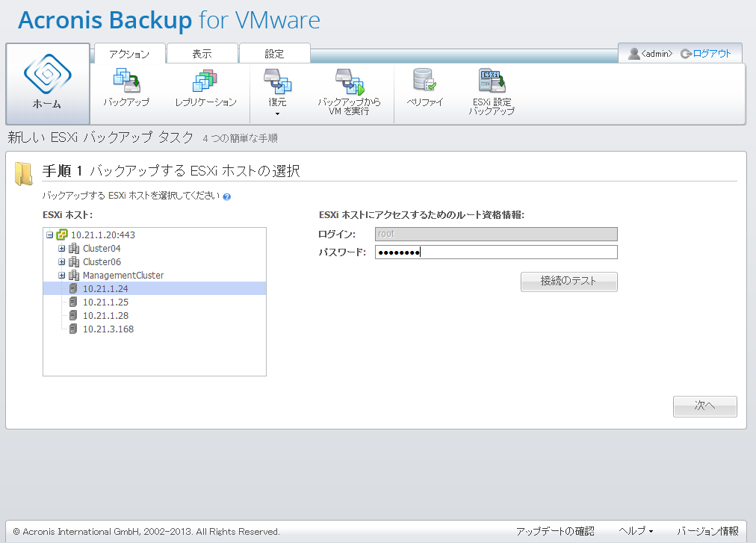Collapse the 10.21.1.20:443 root node
Viewport: 756px width, 543px height.
49,235
